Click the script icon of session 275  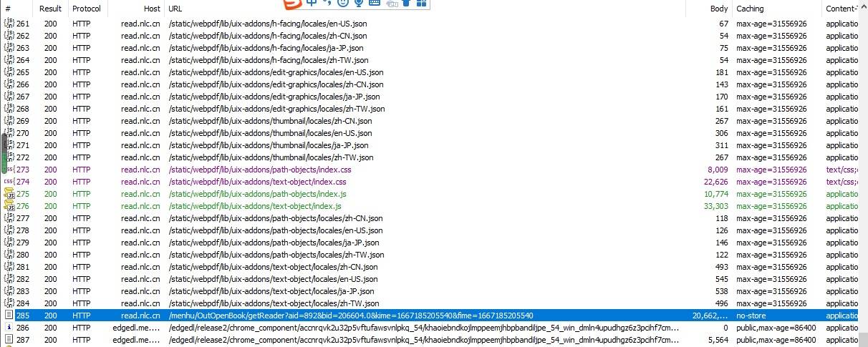pyautogui.click(x=9, y=194)
